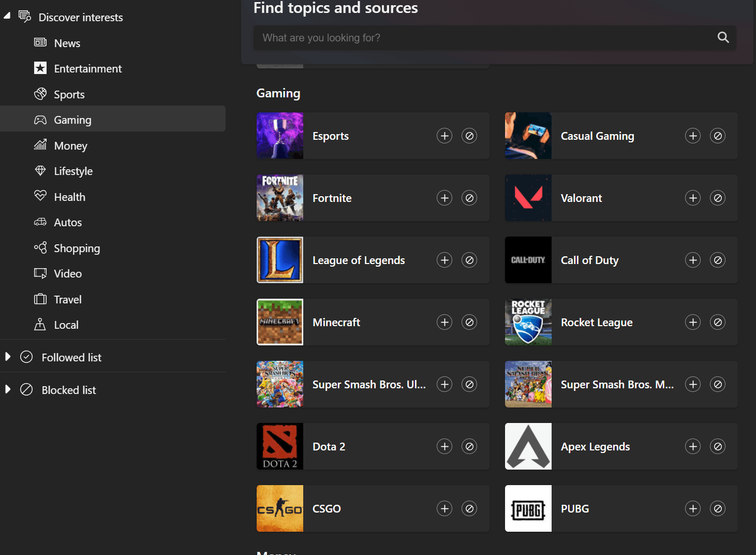Click the Blocked list label
Image resolution: width=756 pixels, height=555 pixels.
pos(69,390)
